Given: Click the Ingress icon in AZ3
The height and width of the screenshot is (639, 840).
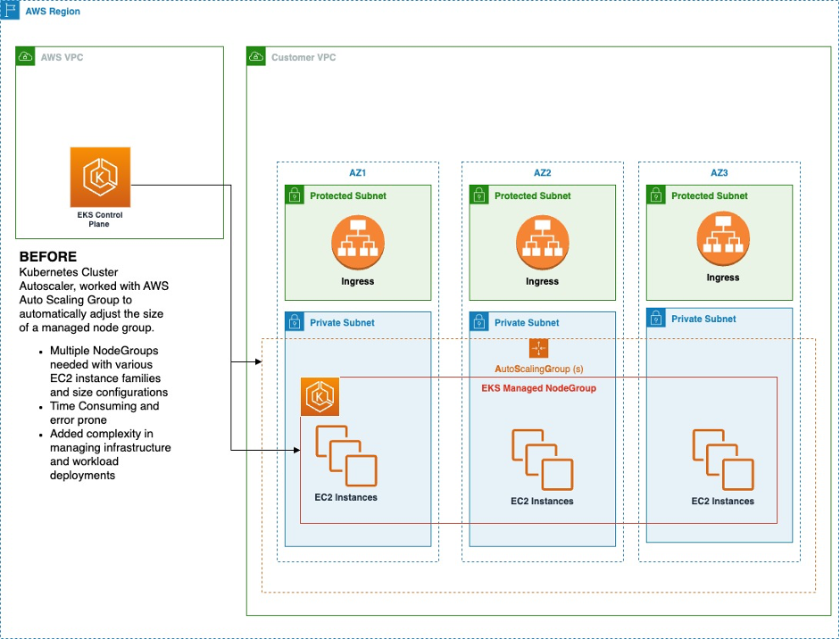Looking at the screenshot, I should click(x=725, y=239).
